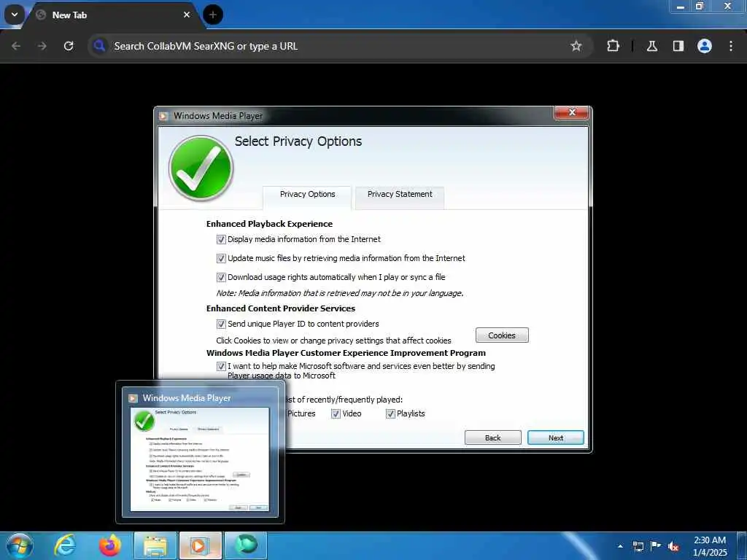747x560 pixels.
Task: Click the search engine magnifier icon in address bar
Action: (x=99, y=46)
